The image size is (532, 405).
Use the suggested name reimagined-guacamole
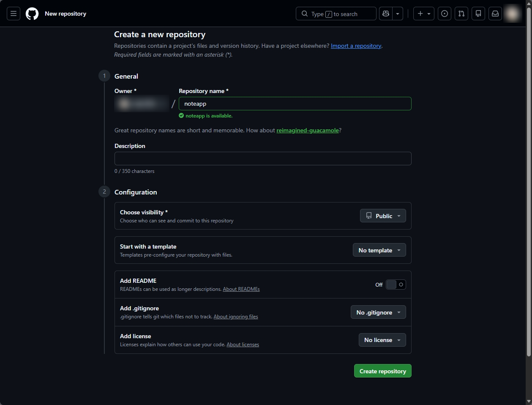(x=308, y=130)
